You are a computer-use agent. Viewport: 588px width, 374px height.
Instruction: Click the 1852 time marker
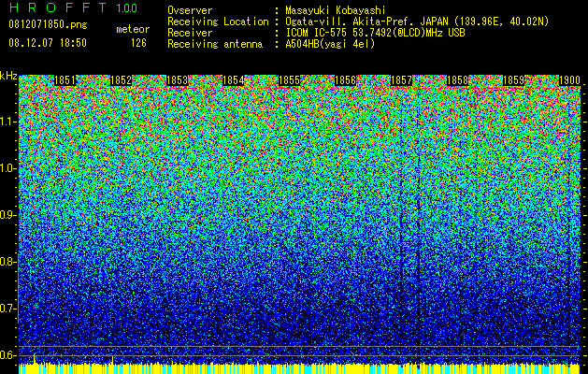tap(122, 80)
